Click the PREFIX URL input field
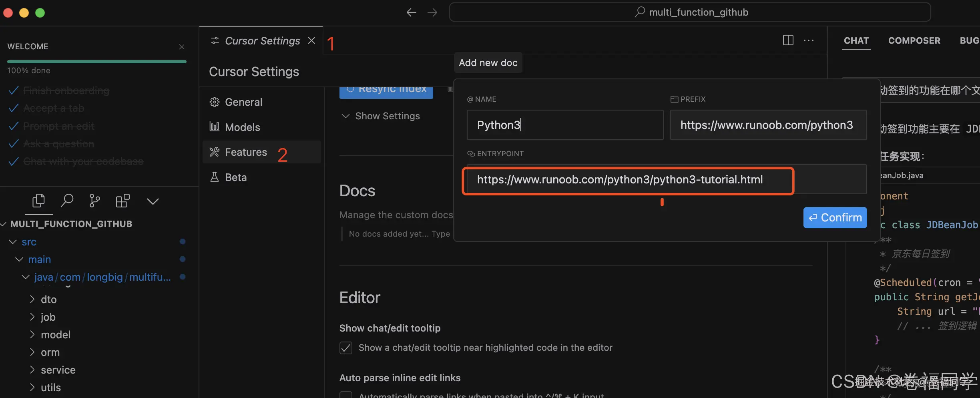 click(x=768, y=125)
